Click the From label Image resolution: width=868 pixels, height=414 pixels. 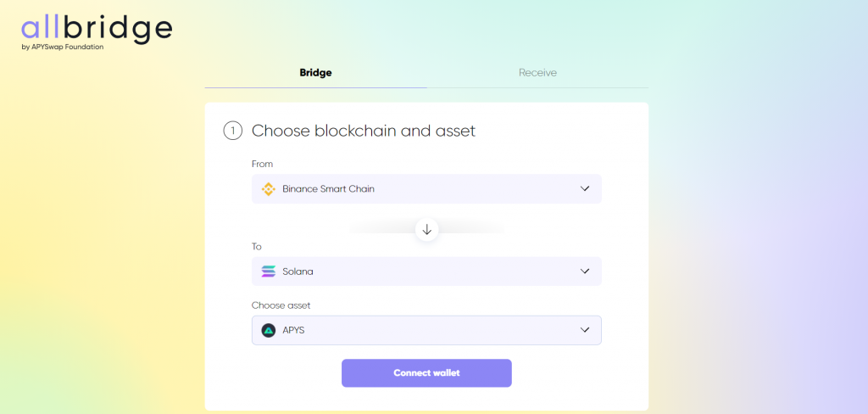[x=263, y=164]
